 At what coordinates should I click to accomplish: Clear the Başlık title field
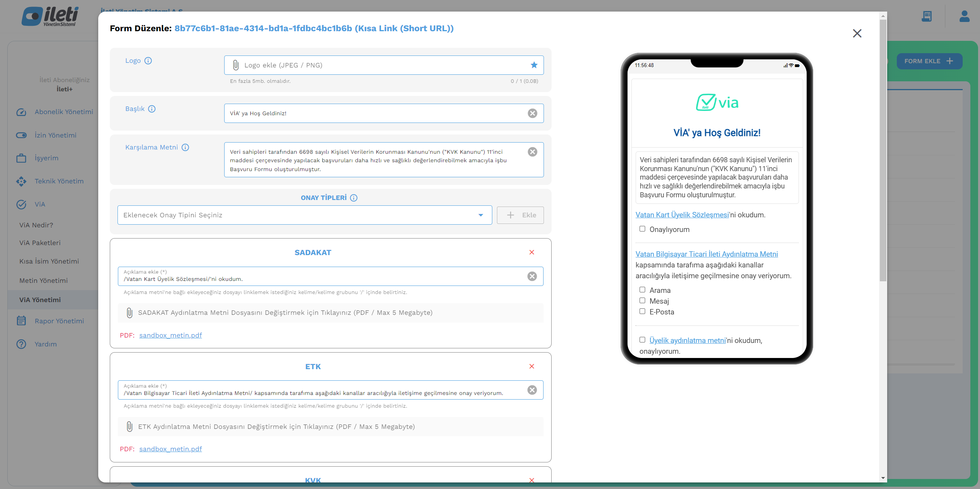coord(532,113)
